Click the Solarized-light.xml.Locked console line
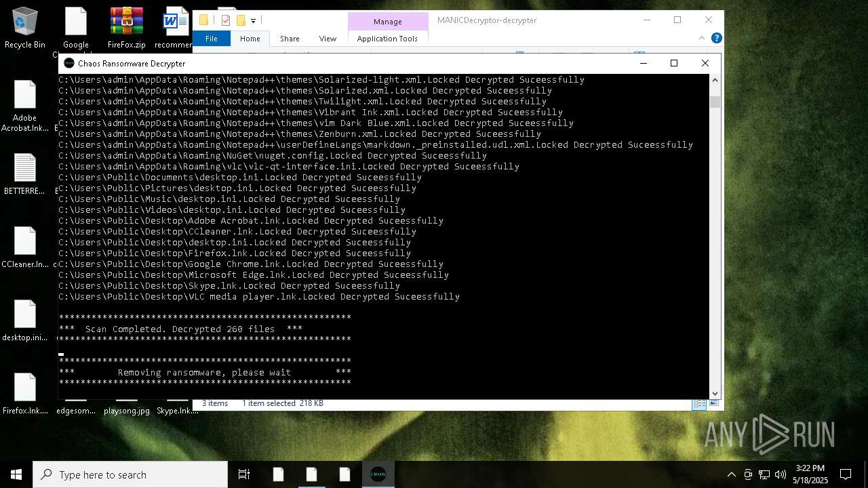The height and width of the screenshot is (488, 868). (321, 80)
